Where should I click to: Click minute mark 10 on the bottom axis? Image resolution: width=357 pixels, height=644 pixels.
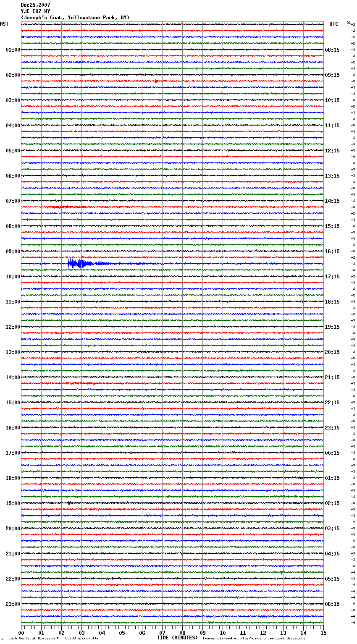tap(223, 633)
